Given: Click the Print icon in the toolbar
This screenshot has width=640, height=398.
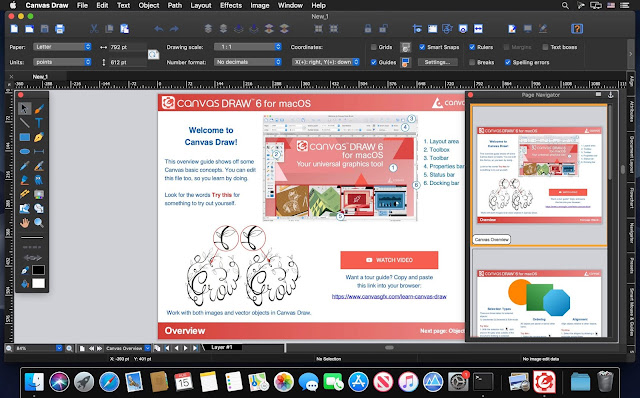Looking at the screenshot, I should [60, 29].
